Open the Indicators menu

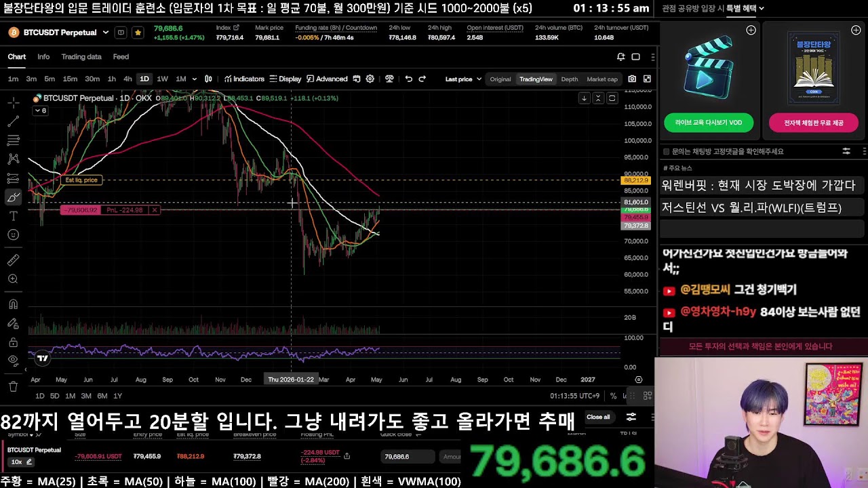[244, 79]
